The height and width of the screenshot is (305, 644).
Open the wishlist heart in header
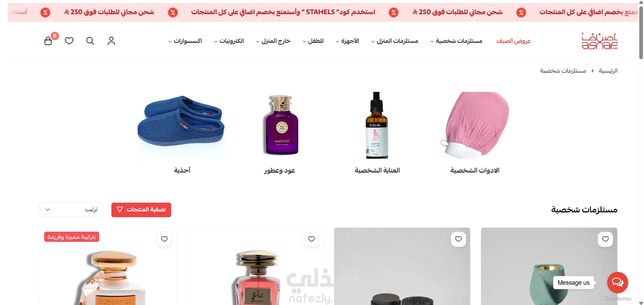point(69,41)
